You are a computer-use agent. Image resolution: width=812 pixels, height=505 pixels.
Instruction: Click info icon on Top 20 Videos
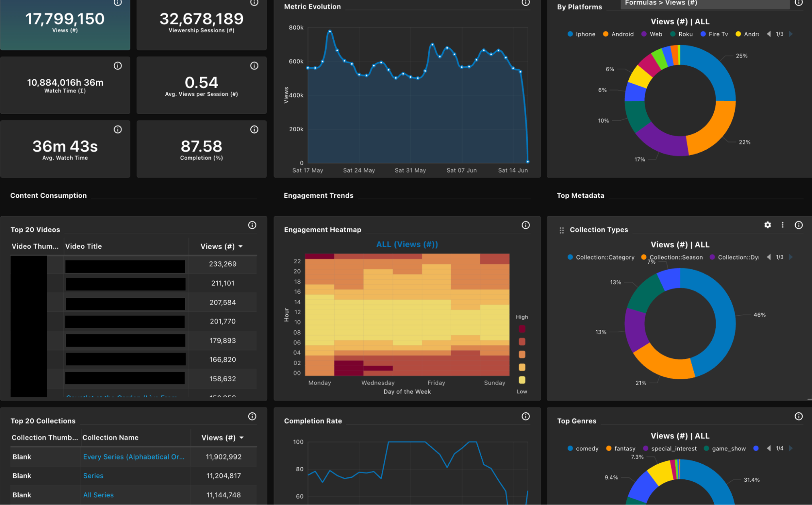(252, 225)
